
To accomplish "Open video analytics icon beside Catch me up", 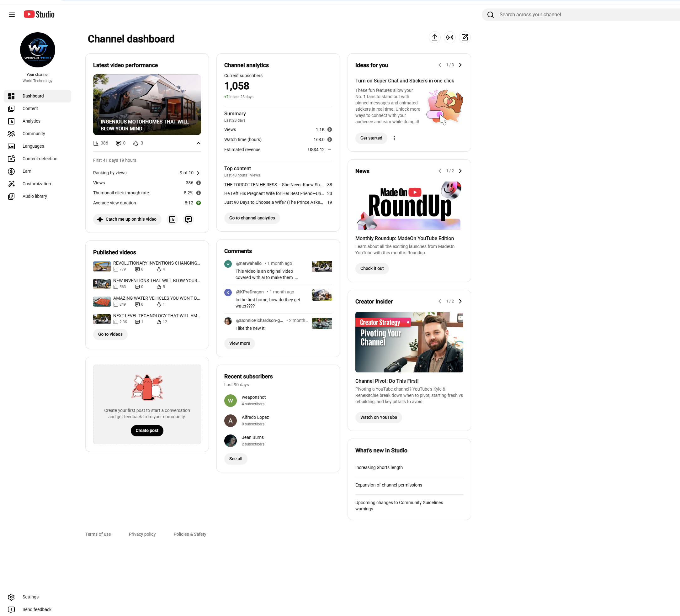I will (x=172, y=219).
